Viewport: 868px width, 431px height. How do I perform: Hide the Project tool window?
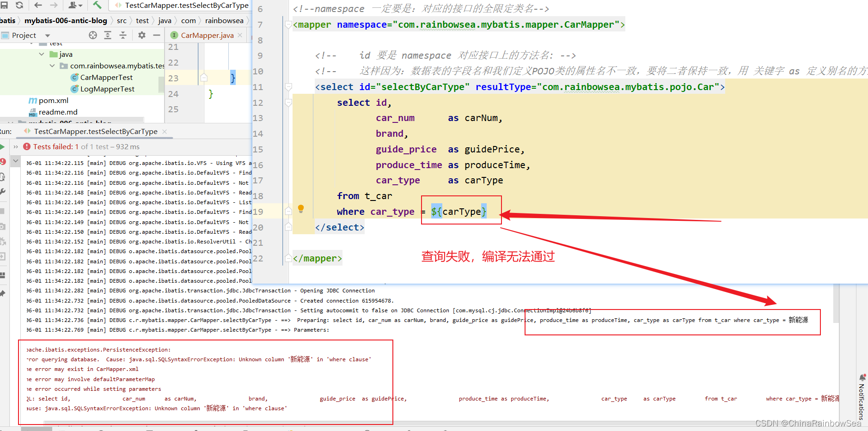[x=157, y=35]
